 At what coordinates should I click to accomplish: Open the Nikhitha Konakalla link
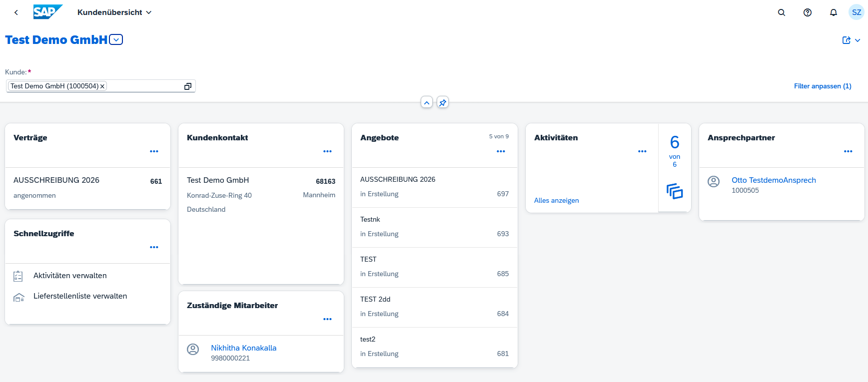pos(243,348)
